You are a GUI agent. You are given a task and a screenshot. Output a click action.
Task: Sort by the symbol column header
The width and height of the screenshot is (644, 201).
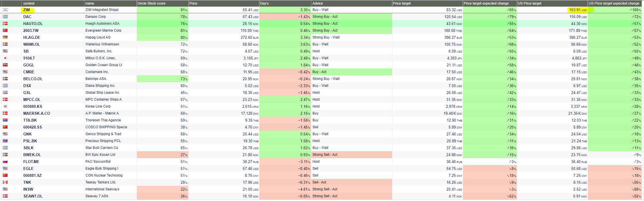coord(53,3)
